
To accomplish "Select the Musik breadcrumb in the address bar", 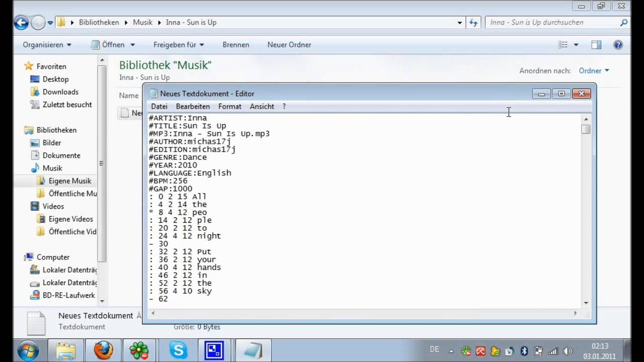I will coord(142,22).
